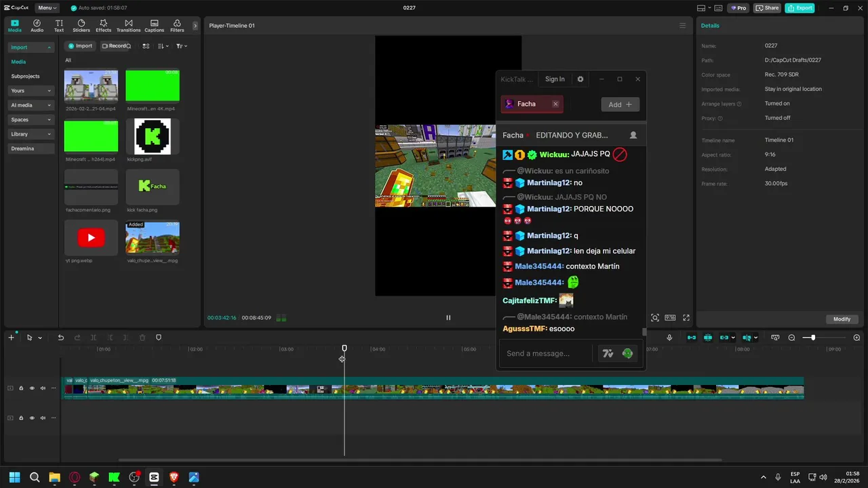Open the Effects tab
Screen dimensions: 868x488
click(103, 26)
